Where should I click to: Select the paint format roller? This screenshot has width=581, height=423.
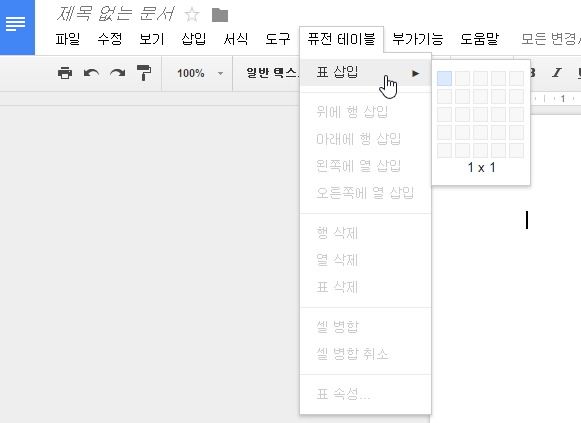(144, 73)
